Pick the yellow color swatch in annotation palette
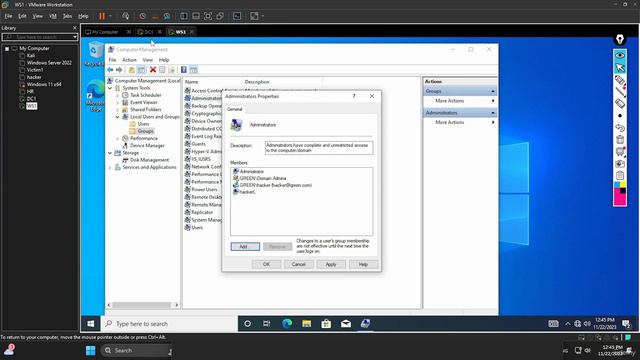Viewport: 640px width, 360px height. coord(623,185)
